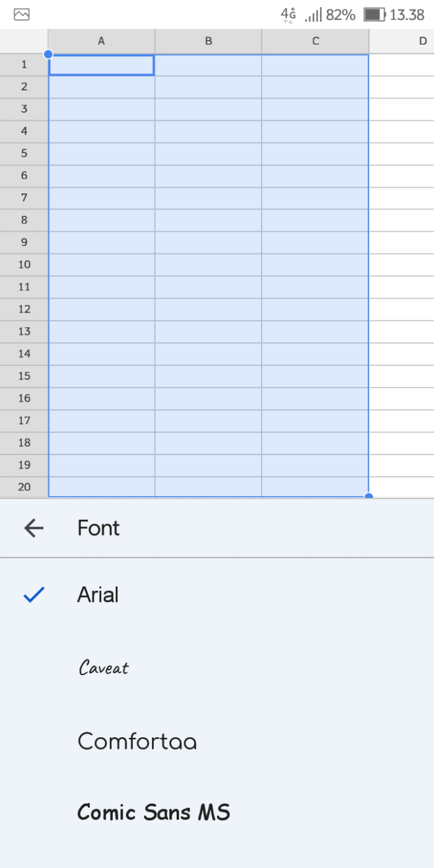This screenshot has height=868, width=434.
Task: Choose Comfortaa from the font list
Action: [x=137, y=742]
